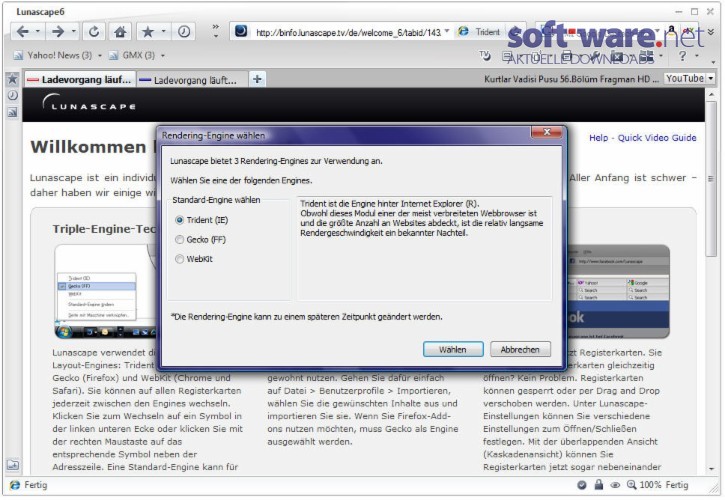The height and width of the screenshot is (500, 725).
Task: Click the Trident engine description text
Action: click(x=422, y=218)
